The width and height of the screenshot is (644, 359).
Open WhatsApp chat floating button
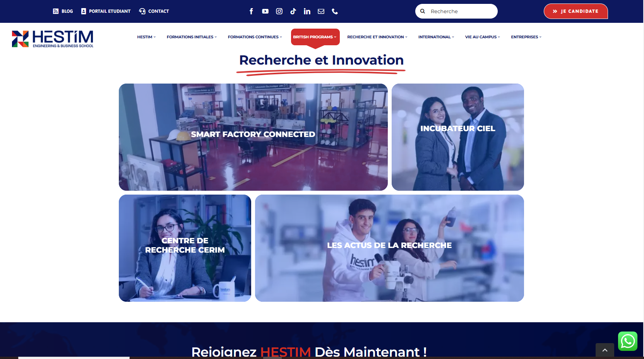pos(627,341)
